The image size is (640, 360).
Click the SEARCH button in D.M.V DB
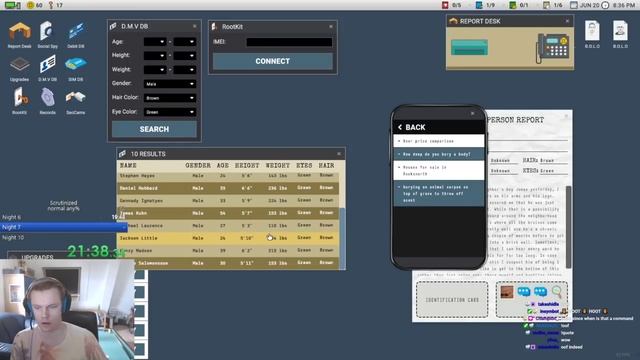pos(154,129)
